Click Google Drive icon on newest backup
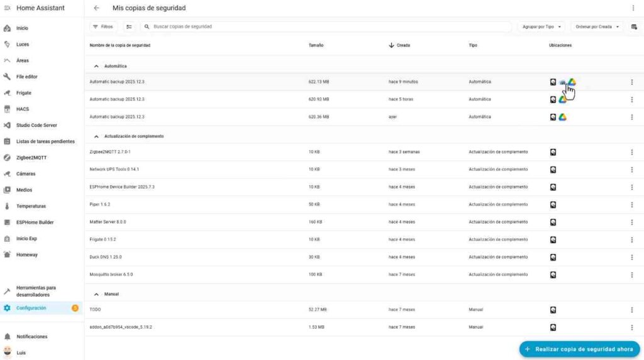644x360 pixels. point(572,82)
